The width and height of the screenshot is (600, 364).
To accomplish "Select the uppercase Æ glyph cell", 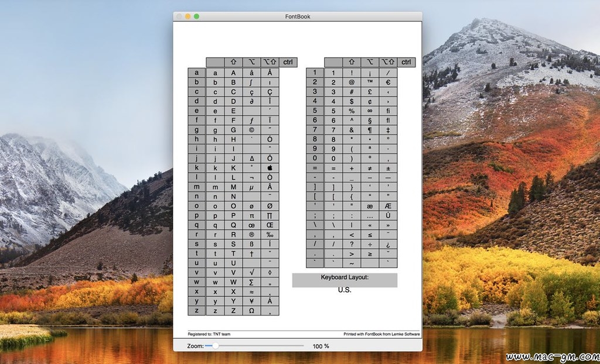I will 388,206.
